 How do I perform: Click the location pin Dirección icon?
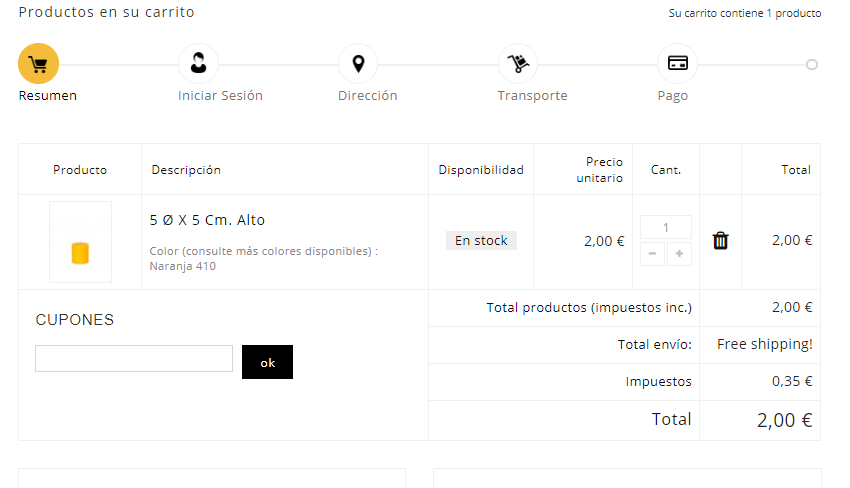click(358, 64)
